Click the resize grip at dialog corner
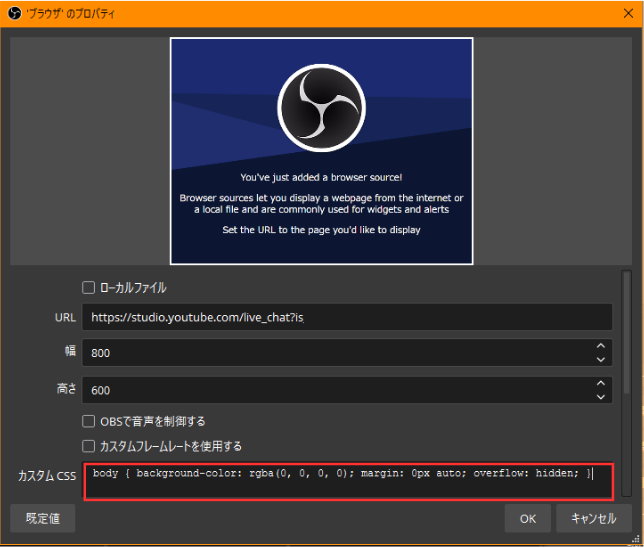This screenshot has width=644, height=548. [636, 540]
